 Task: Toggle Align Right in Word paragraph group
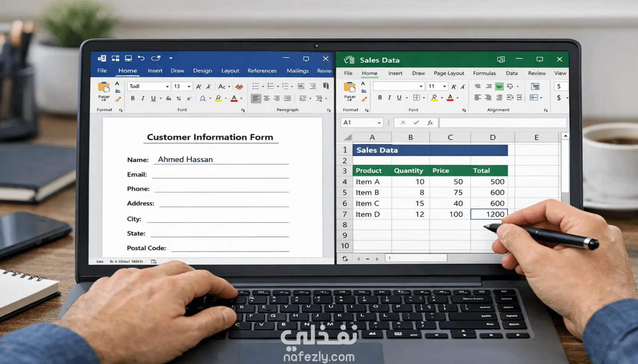point(277,98)
